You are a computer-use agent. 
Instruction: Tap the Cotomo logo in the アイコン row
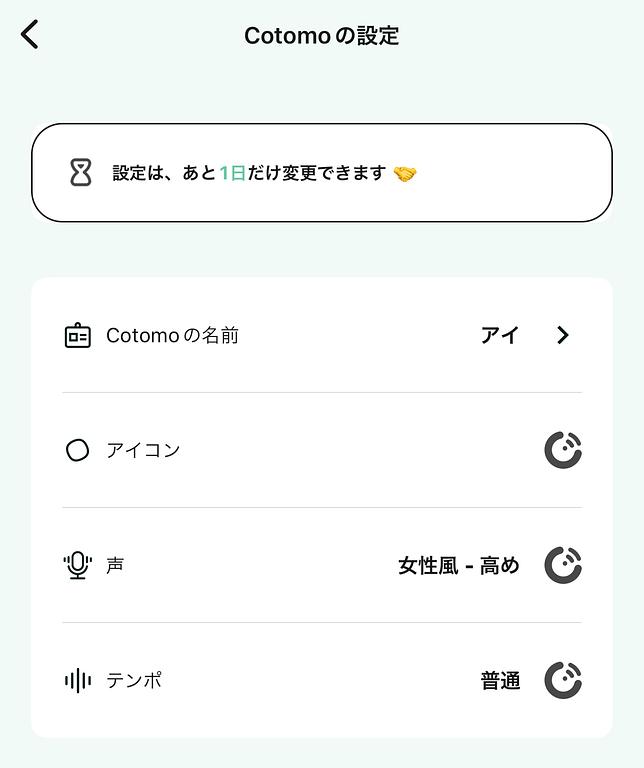click(563, 450)
